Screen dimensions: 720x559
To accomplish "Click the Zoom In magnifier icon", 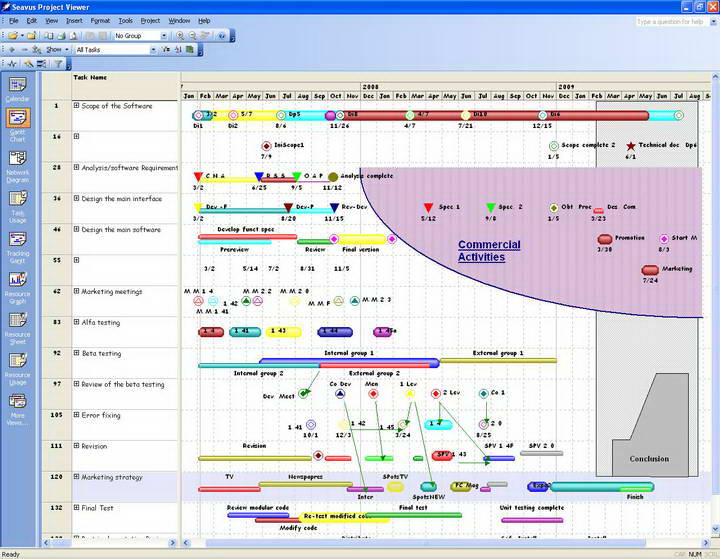I will [x=180, y=35].
